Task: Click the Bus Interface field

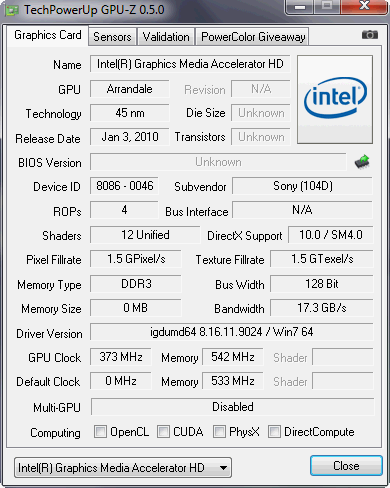Action: click(302, 210)
